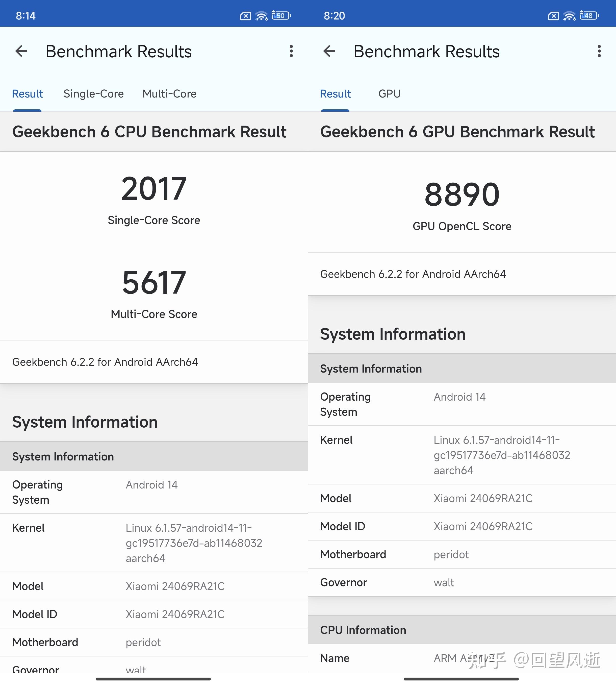Viewport: 616px width, 685px height.
Task: Tap back arrow on GPU Benchmark Results
Action: point(329,52)
